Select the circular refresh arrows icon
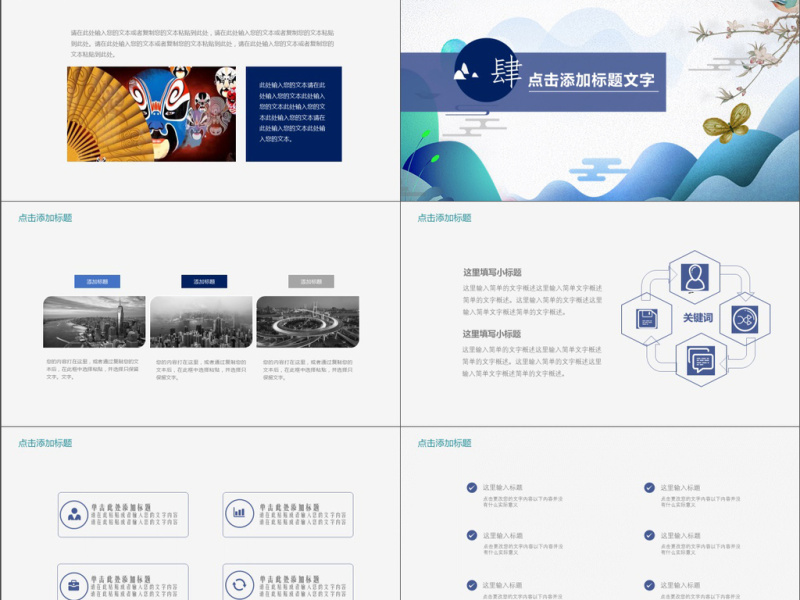Screen dimensions: 800x600 pyautogui.click(x=239, y=585)
